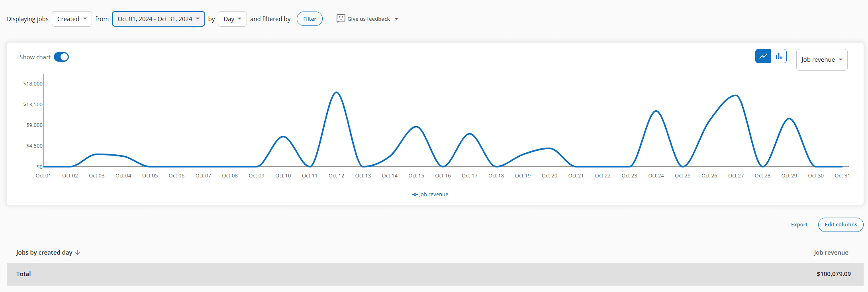The width and height of the screenshot is (868, 292).
Task: Click the Job revenue legend text
Action: coord(433,195)
